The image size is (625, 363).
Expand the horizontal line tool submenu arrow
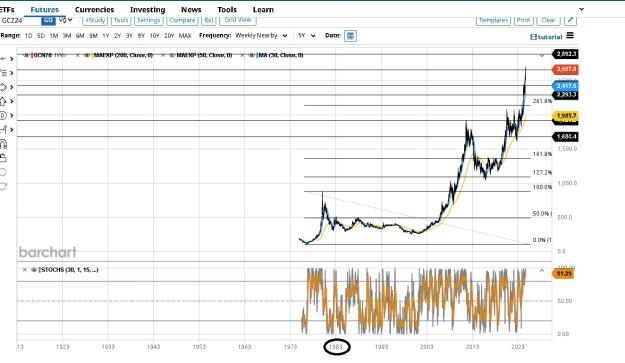pyautogui.click(x=12, y=59)
